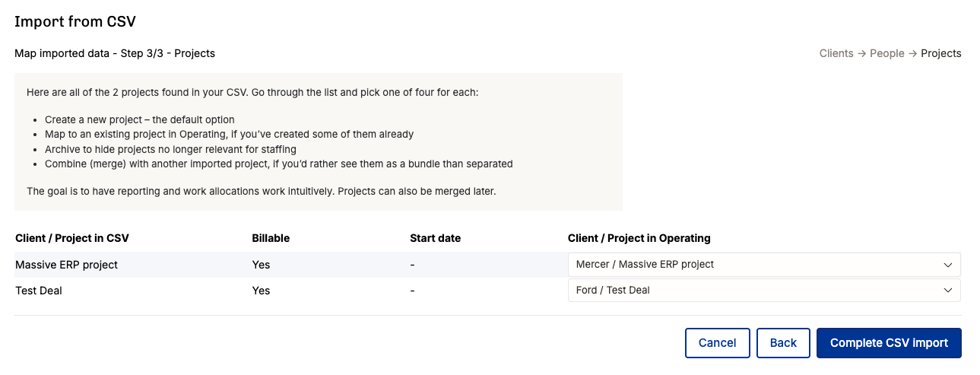Select the Clients breadcrumb step
The width and height of the screenshot is (980, 375).
click(x=836, y=53)
